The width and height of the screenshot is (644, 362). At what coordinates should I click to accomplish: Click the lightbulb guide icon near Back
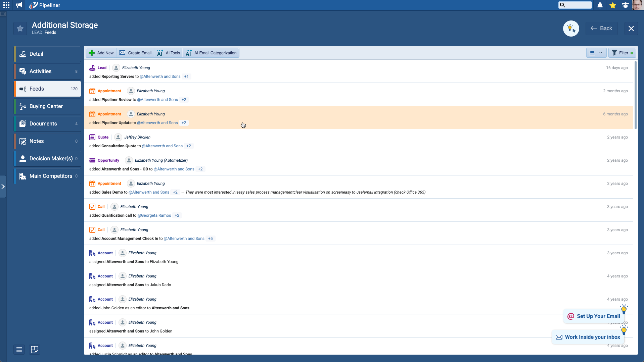pos(571,29)
